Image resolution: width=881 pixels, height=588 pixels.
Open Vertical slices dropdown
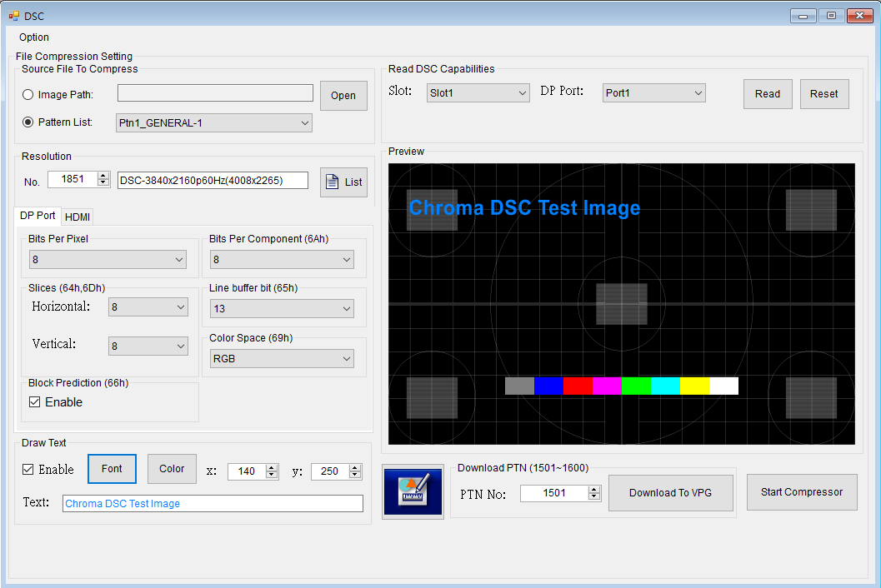point(148,346)
